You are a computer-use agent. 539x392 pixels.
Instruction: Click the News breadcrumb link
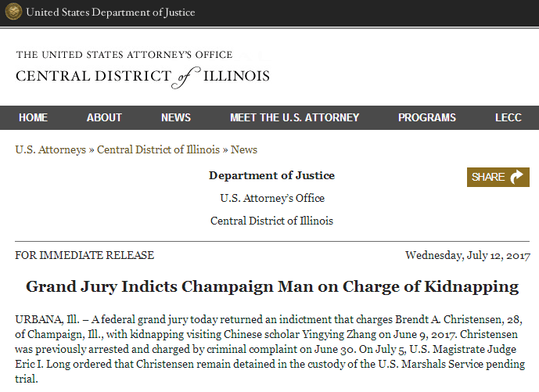(244, 149)
